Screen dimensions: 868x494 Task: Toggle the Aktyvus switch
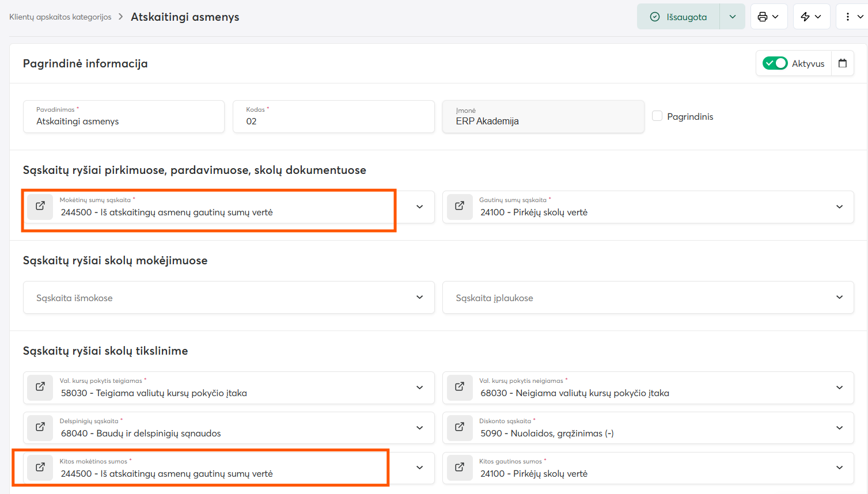point(775,63)
